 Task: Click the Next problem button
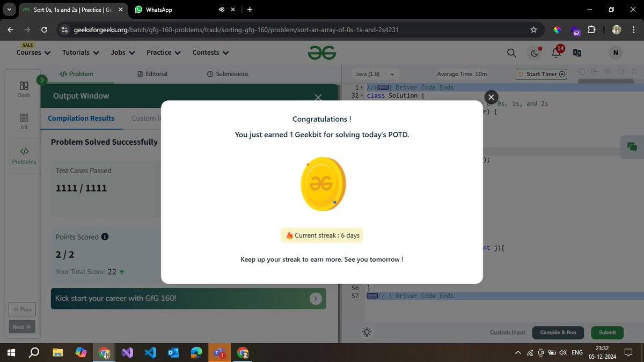pos(22,327)
